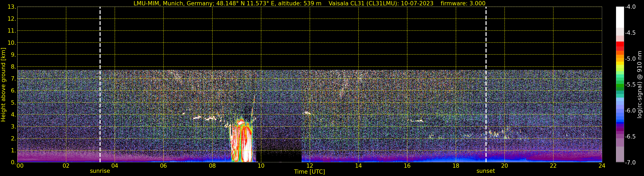Click the '6.' tick on the height axis
The width and height of the screenshot is (644, 176).
coord(13,91)
